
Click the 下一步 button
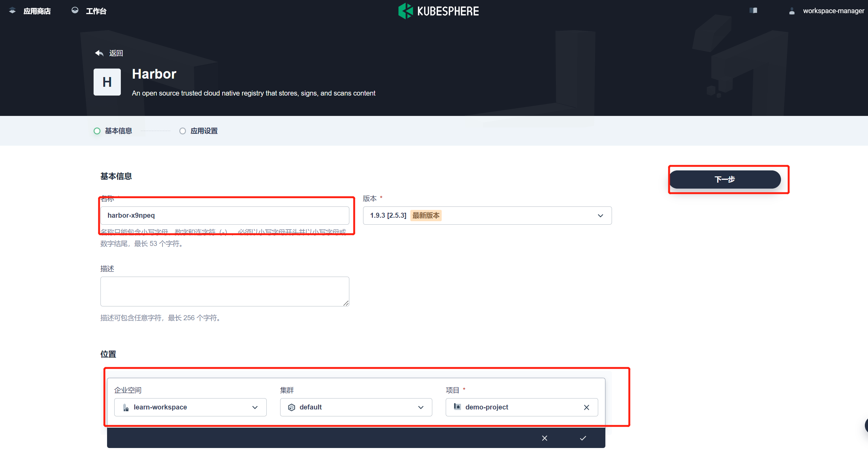tap(725, 179)
